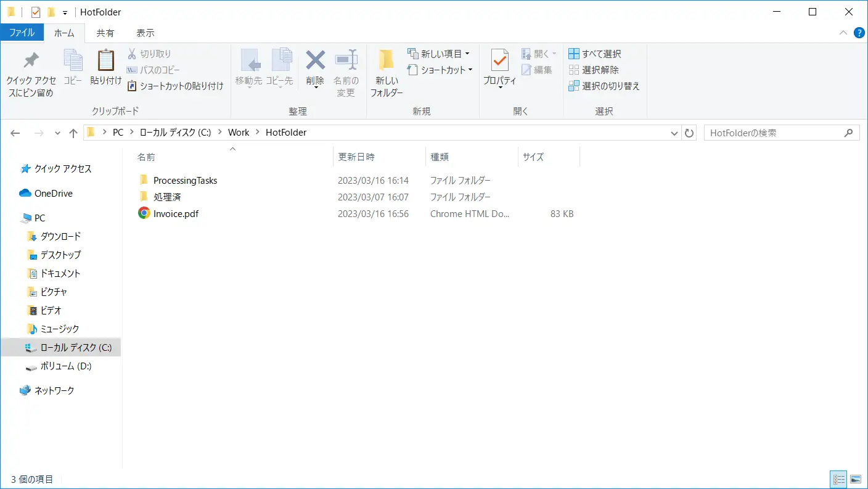
Task: Click the Copy icon in Clipboard group
Action: click(x=73, y=60)
